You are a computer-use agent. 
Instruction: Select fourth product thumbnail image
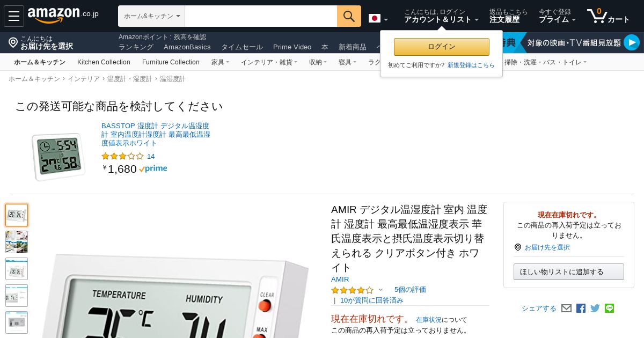click(17, 296)
